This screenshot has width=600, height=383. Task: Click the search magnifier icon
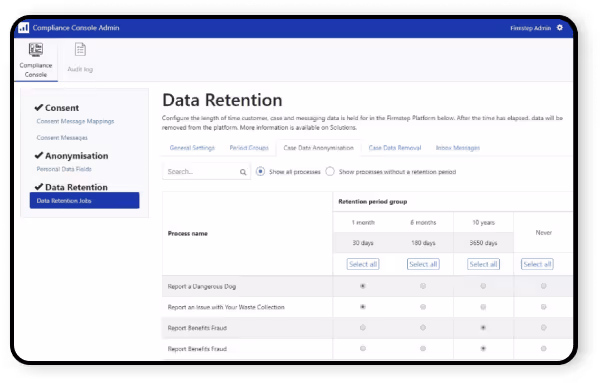[x=243, y=172]
